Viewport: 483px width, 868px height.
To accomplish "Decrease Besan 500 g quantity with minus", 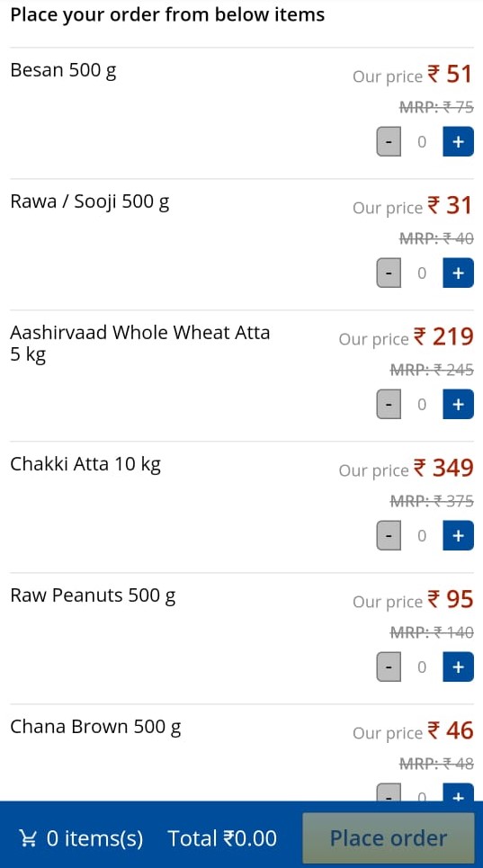I will pyautogui.click(x=389, y=142).
